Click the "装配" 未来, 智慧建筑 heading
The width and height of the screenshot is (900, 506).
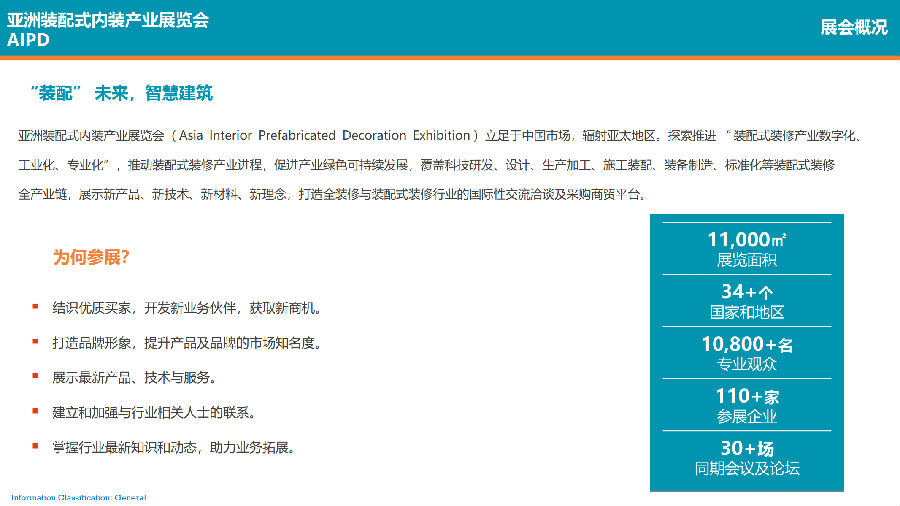tap(121, 93)
